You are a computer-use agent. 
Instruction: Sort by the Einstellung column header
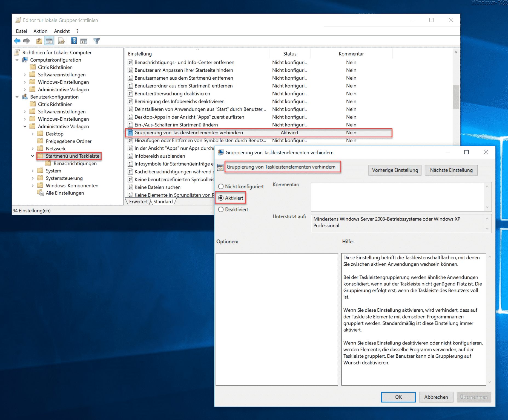[x=197, y=54]
